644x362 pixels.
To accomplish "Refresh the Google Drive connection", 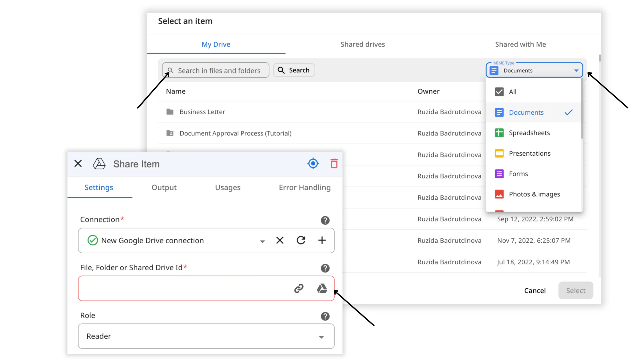I will click(x=301, y=240).
